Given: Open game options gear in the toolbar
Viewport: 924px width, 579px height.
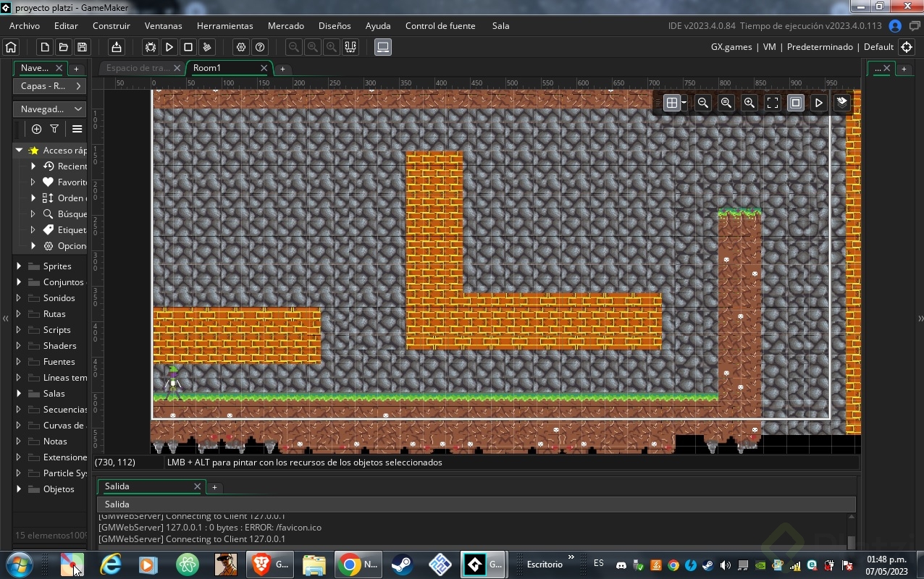Looking at the screenshot, I should click(241, 47).
